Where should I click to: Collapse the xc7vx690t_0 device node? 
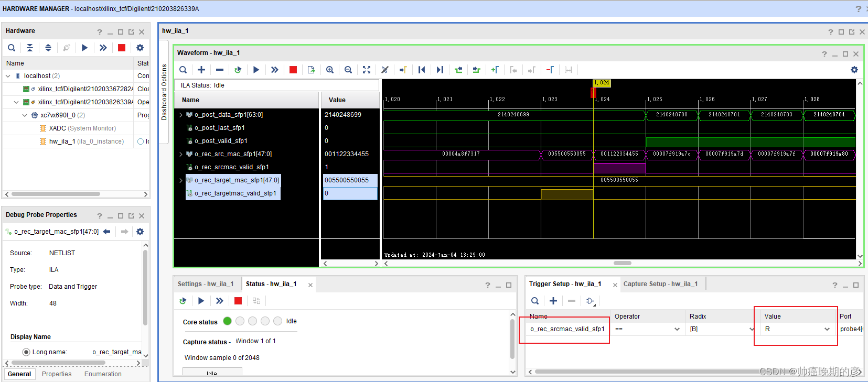[25, 115]
